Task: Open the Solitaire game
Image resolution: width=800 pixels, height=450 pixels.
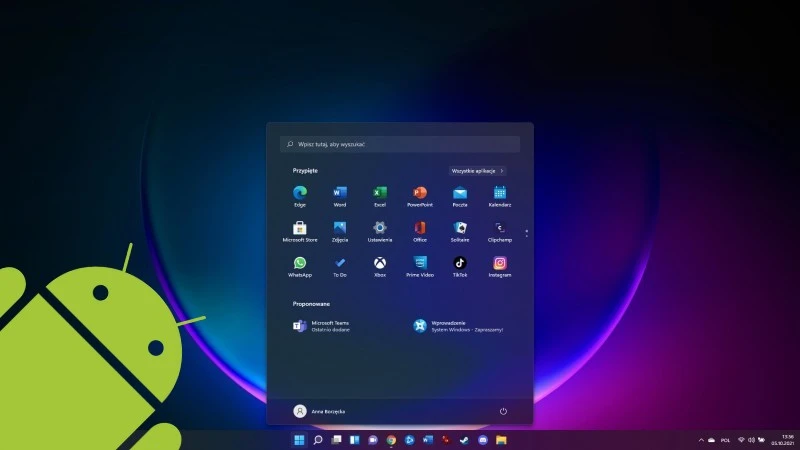Action: click(x=460, y=232)
